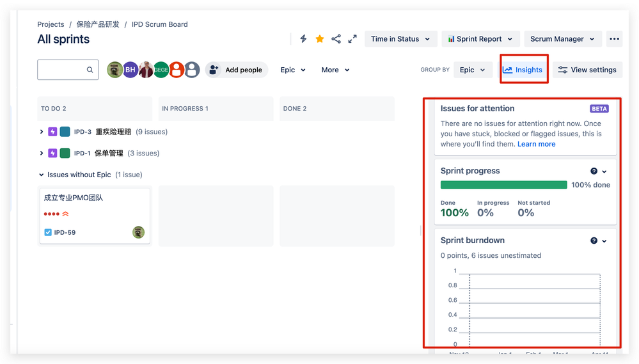Open the Epic filter dropdown
This screenshot has width=639, height=364.
click(x=293, y=70)
